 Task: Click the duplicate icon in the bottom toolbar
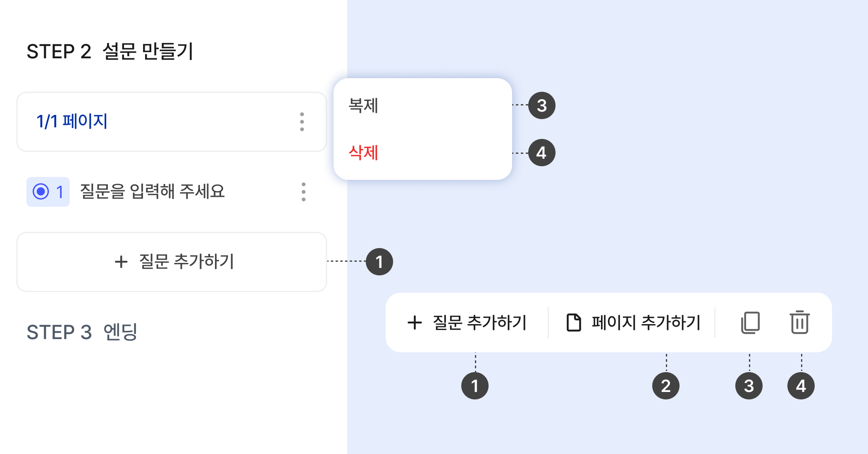750,323
